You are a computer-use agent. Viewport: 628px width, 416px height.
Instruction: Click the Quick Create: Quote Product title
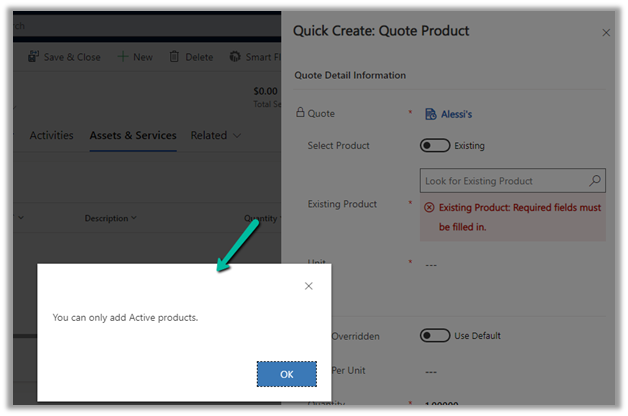[381, 31]
